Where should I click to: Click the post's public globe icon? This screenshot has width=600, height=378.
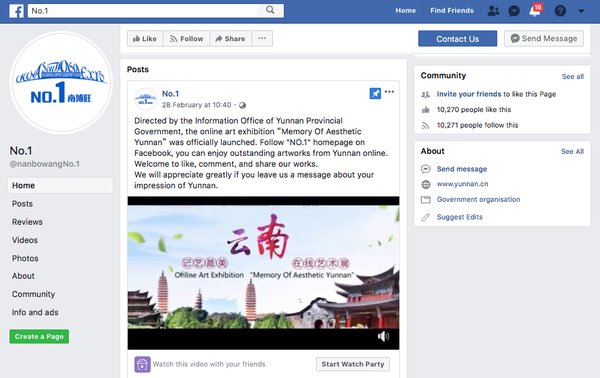242,105
